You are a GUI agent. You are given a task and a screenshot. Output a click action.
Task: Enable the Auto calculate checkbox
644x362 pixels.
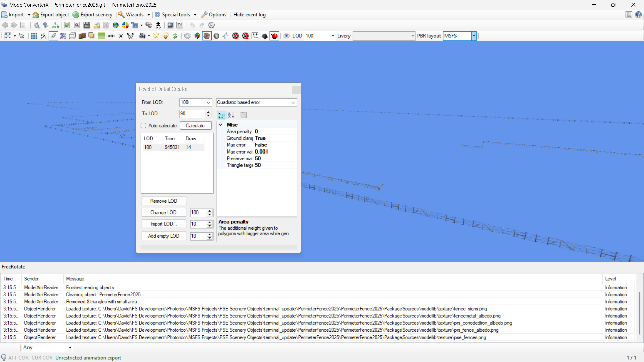point(144,126)
